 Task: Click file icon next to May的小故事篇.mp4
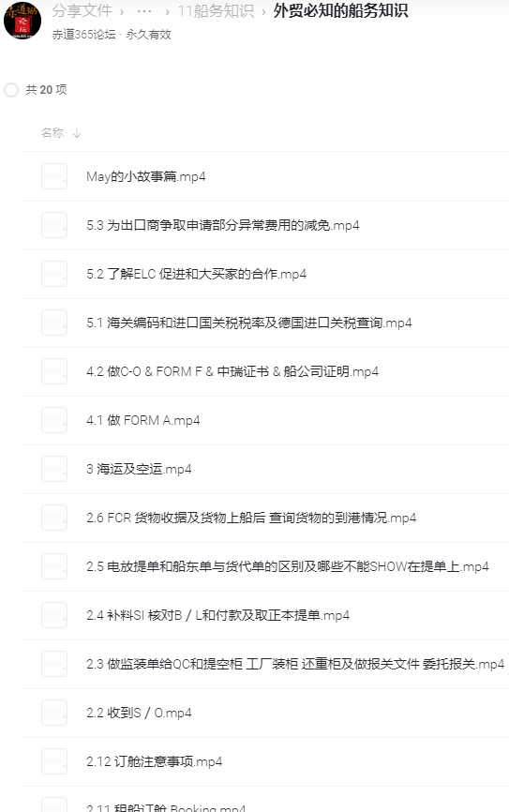coord(54,176)
